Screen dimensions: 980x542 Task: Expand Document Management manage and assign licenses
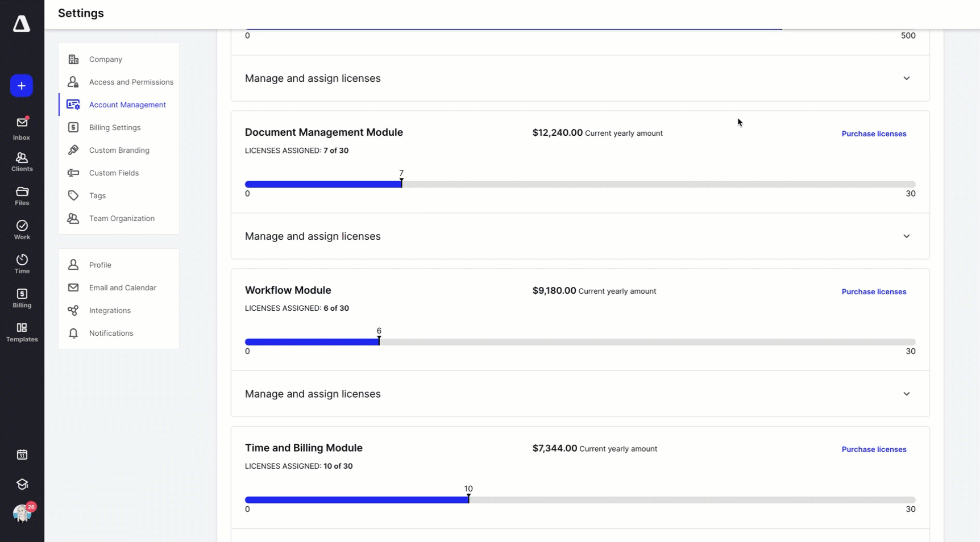pos(906,236)
